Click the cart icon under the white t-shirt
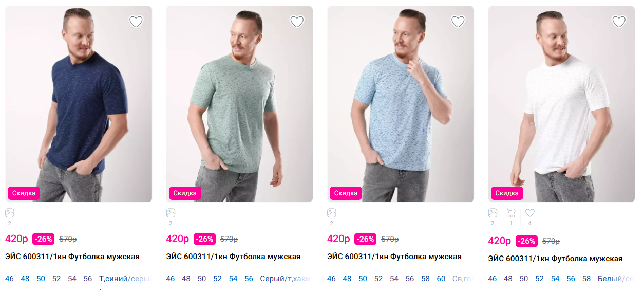This screenshot has height=292, width=644. tap(511, 213)
